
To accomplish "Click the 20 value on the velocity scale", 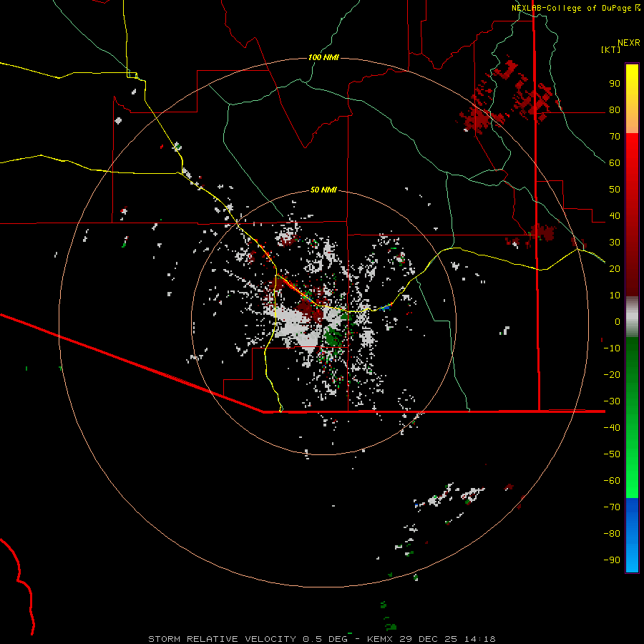I will (x=615, y=269).
